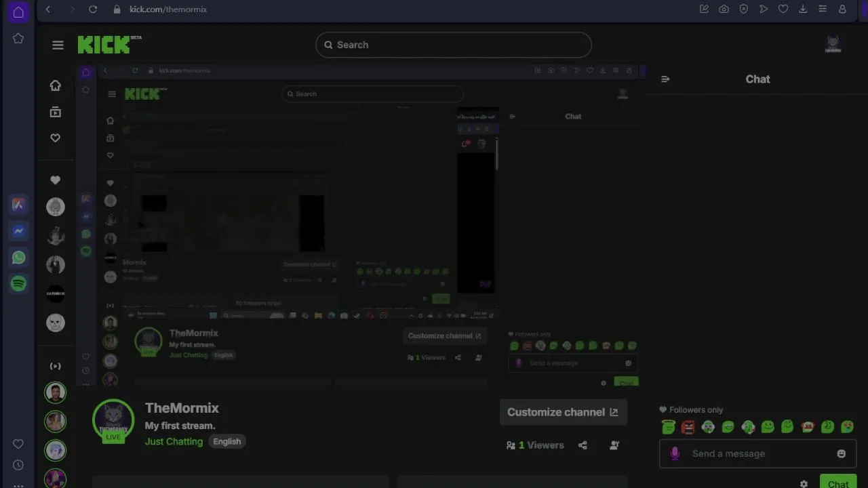Viewport: 868px width, 488px height.
Task: Open Following in the Kick sidebar
Action: tap(55, 138)
